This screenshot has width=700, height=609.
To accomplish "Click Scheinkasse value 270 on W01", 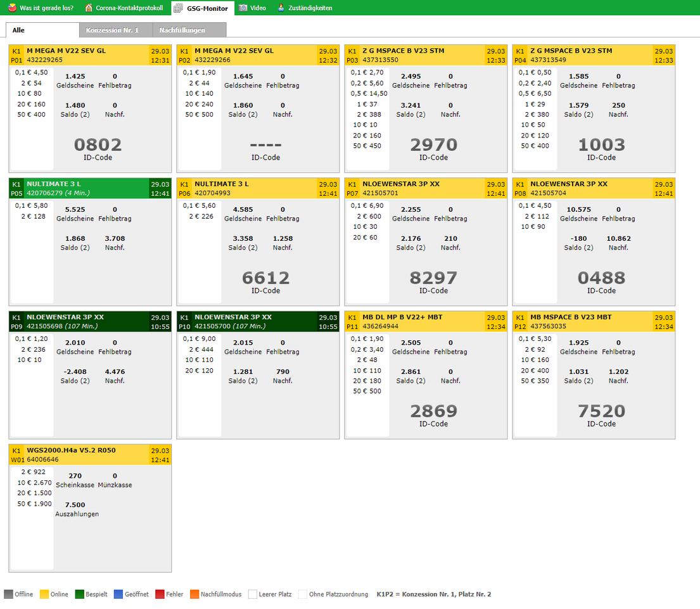I will pyautogui.click(x=75, y=475).
